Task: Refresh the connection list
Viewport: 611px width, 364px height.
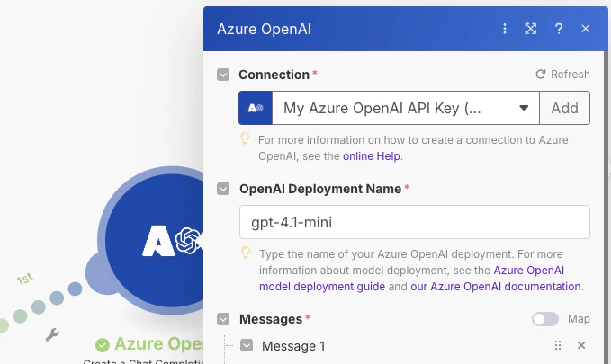Action: pos(562,75)
